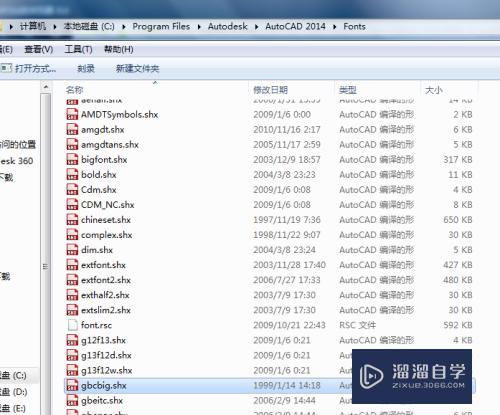Expand the arrow after Program Files
Screen dimensions: 500x415
click(199, 26)
